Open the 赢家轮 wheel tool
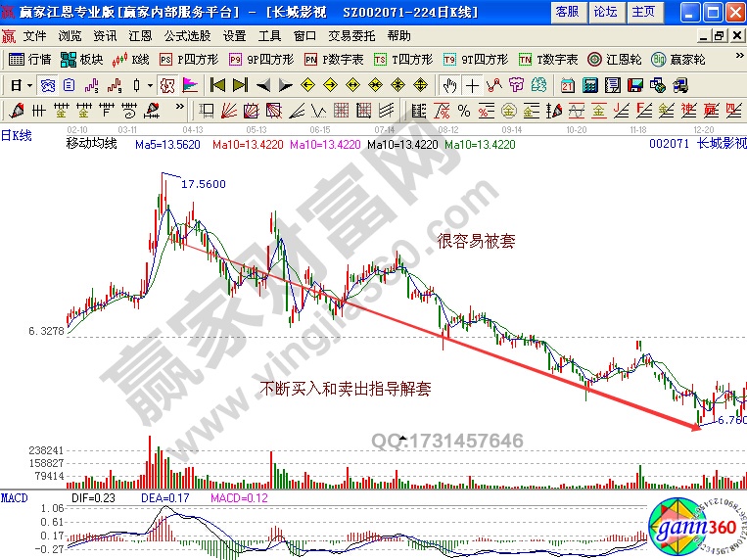Viewport: 747px width, 560px height. 680,60
